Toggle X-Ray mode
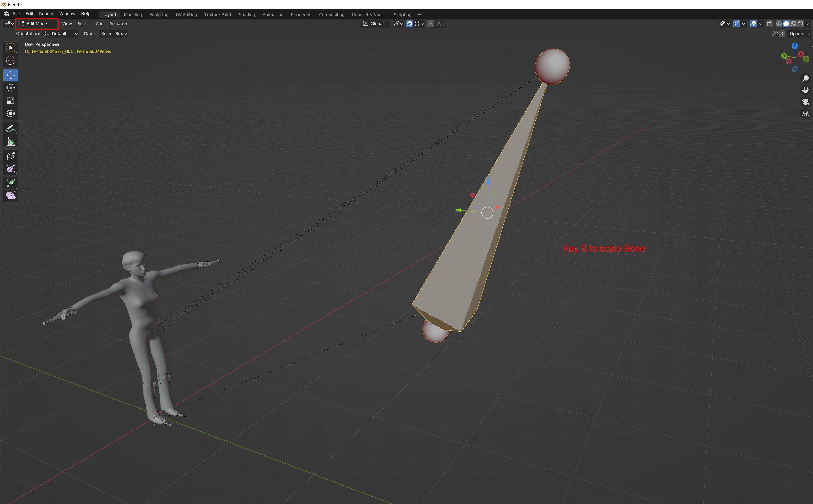 tap(769, 24)
